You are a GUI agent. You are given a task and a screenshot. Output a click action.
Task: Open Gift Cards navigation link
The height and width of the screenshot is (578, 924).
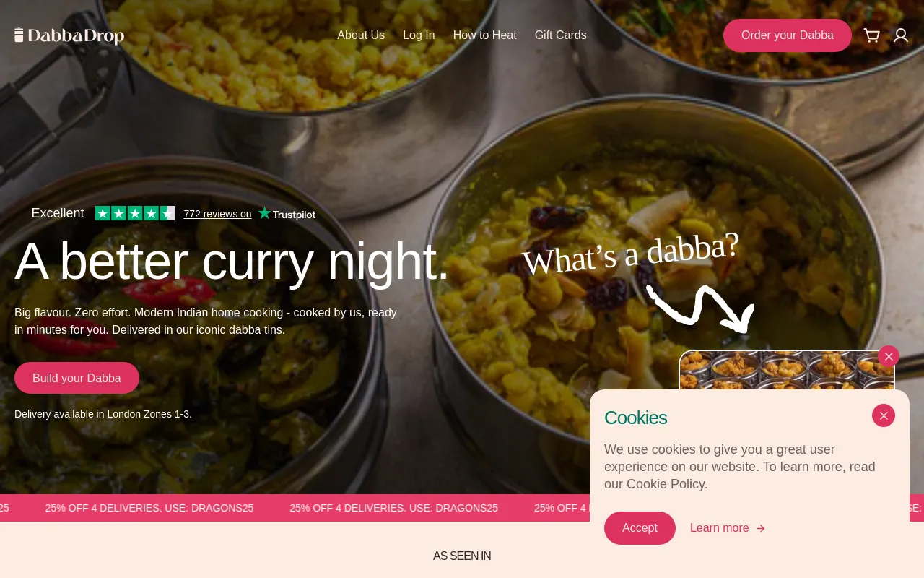pyautogui.click(x=560, y=35)
